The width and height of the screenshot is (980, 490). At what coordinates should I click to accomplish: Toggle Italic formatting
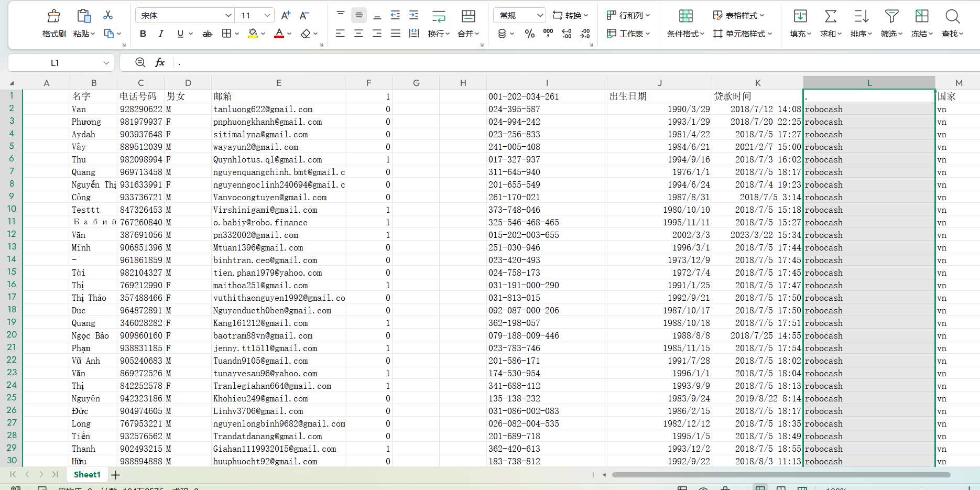point(161,34)
